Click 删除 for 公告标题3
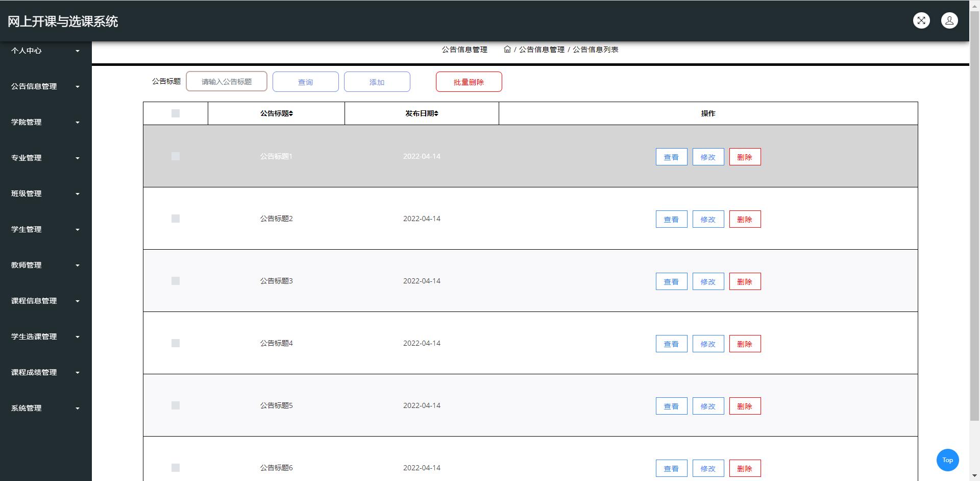Viewport: 980px width, 481px height. [745, 281]
